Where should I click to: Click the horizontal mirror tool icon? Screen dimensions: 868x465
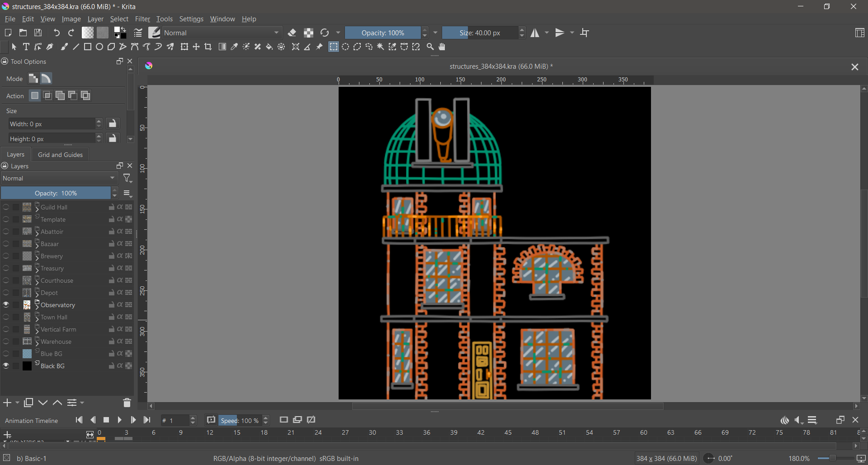click(x=535, y=33)
